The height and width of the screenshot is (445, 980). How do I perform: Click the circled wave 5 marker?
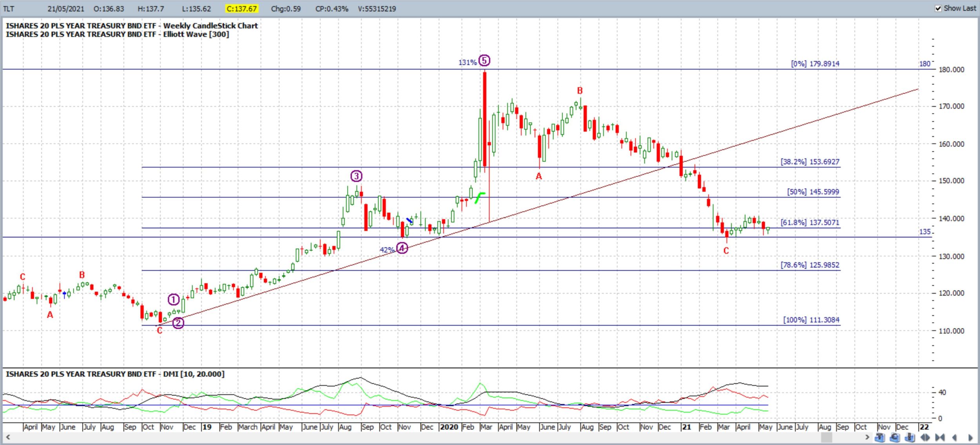[x=485, y=60]
